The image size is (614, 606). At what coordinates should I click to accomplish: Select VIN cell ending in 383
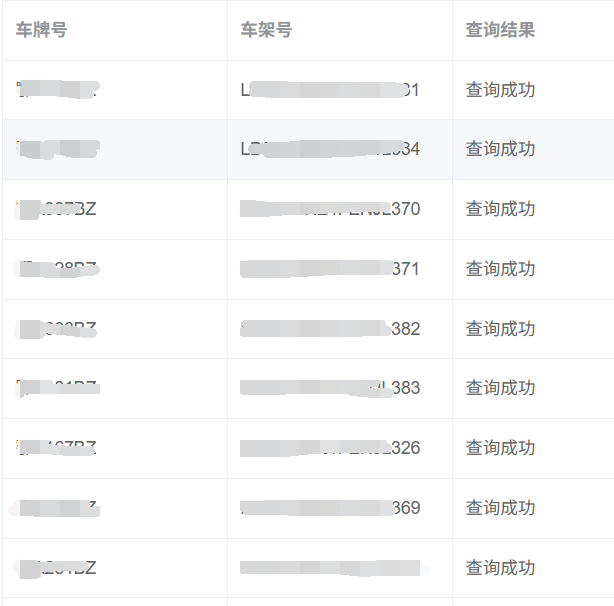[x=330, y=388]
